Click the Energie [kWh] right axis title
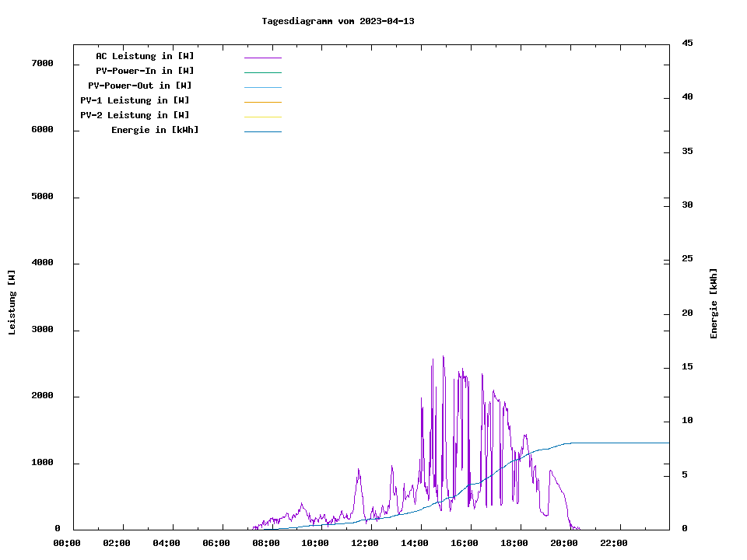Screen dimensions: 747x560 714,303
